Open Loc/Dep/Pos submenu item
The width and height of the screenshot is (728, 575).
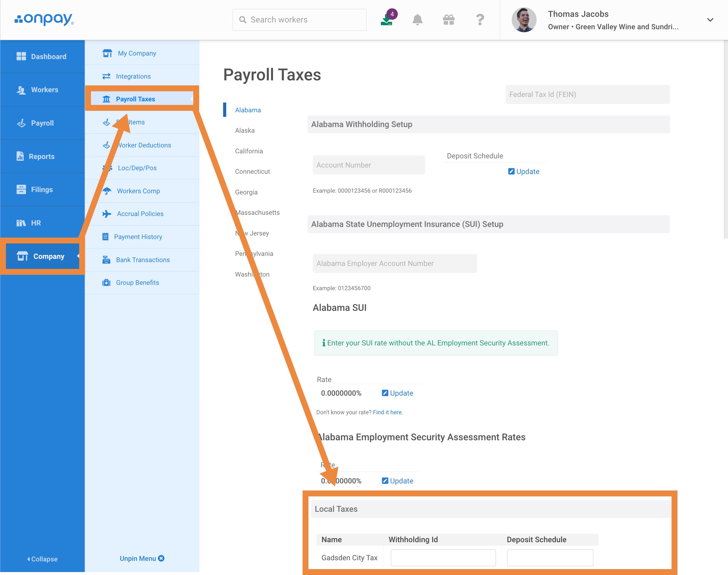(142, 168)
